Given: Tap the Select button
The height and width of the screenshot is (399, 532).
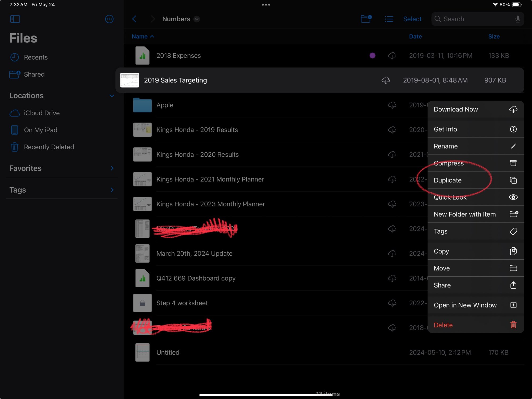Looking at the screenshot, I should [x=412, y=19].
